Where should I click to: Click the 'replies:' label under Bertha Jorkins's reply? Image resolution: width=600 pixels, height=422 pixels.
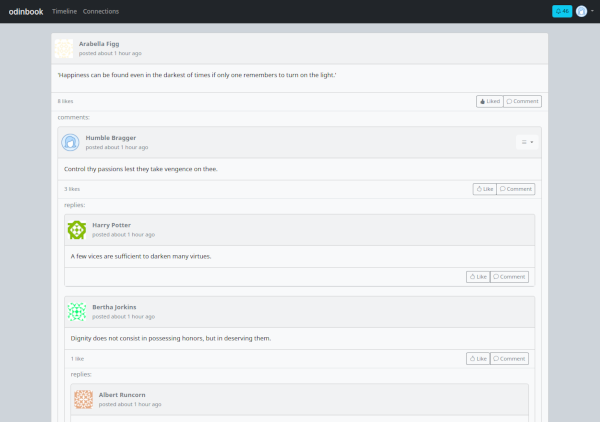point(81,374)
